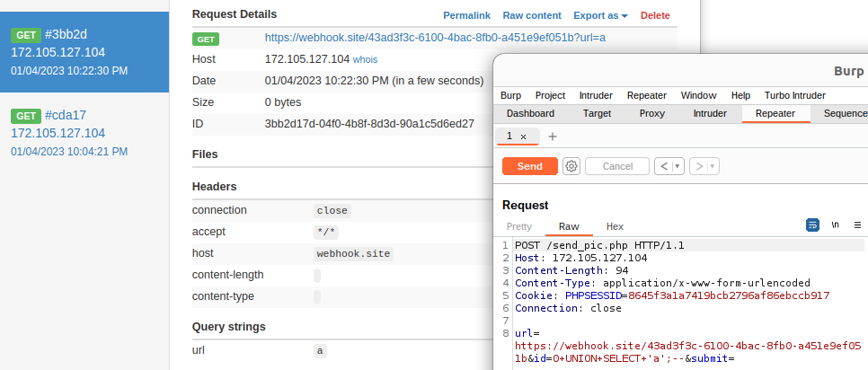Viewport: 868px width, 370px height.
Task: Open the Request panel hamburger menu
Action: [x=857, y=225]
